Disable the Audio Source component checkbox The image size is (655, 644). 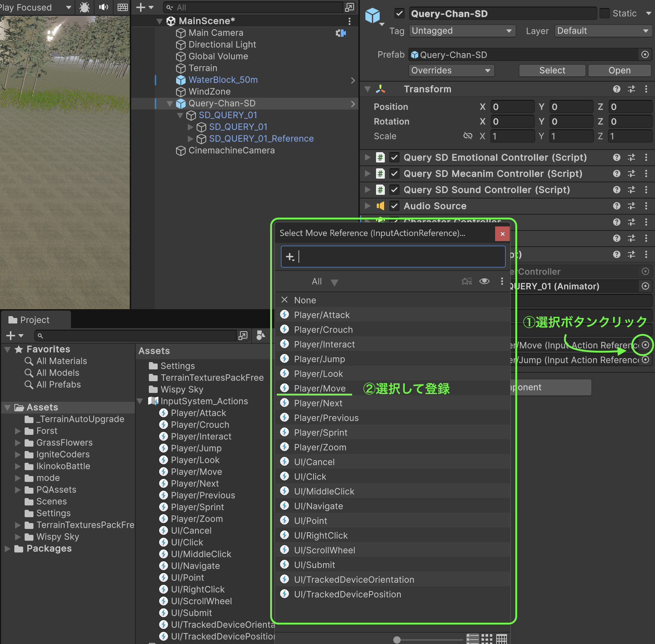tap(394, 206)
